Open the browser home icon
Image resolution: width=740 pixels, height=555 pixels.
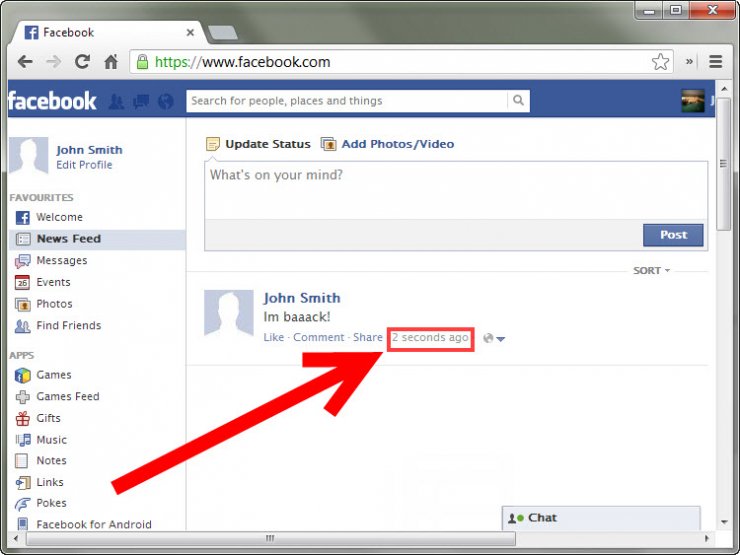(111, 62)
